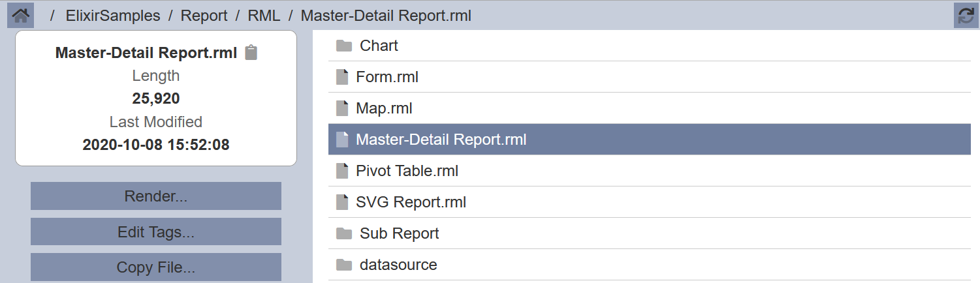
Task: Open the Sub Report folder icon
Action: click(x=343, y=233)
